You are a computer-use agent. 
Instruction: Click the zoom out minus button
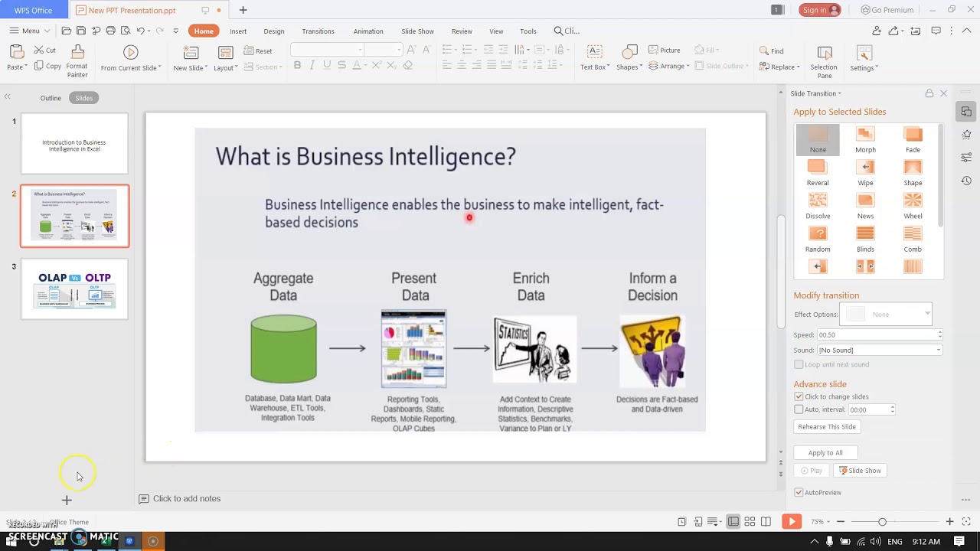pyautogui.click(x=840, y=522)
